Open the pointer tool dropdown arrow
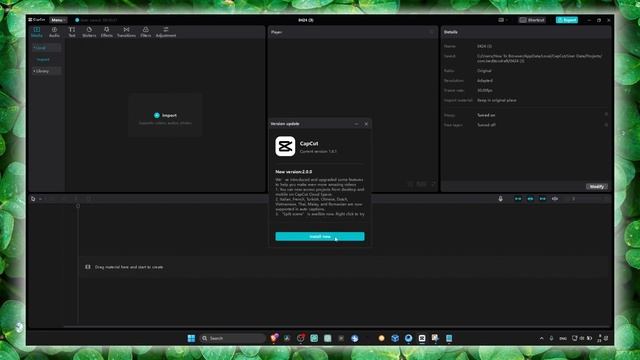This screenshot has height=360, width=640. coord(40,199)
